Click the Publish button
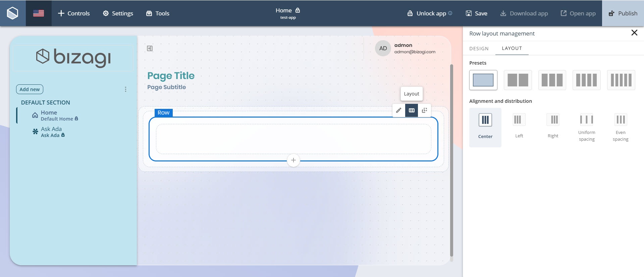Screen dimensions: 644x277 [623, 13]
